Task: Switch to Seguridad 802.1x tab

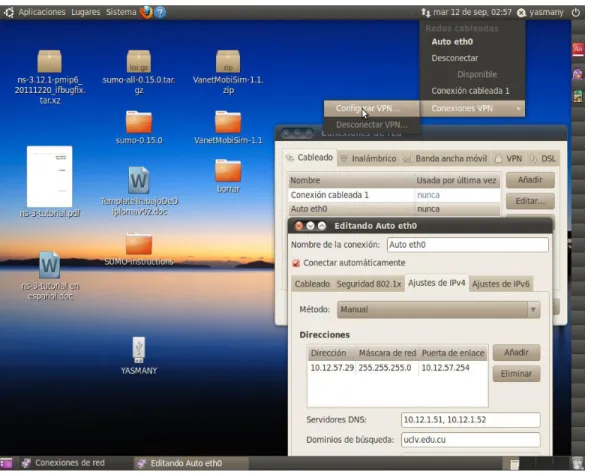Action: click(369, 284)
